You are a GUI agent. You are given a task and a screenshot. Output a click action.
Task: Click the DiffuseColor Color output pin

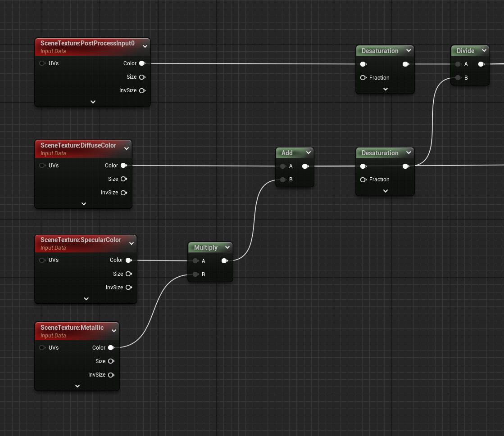[x=124, y=165]
